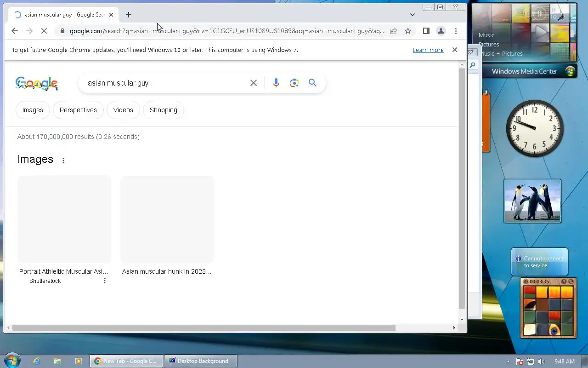This screenshot has height=368, width=588.
Task: Switch to the Perspectives filter
Action: click(78, 110)
